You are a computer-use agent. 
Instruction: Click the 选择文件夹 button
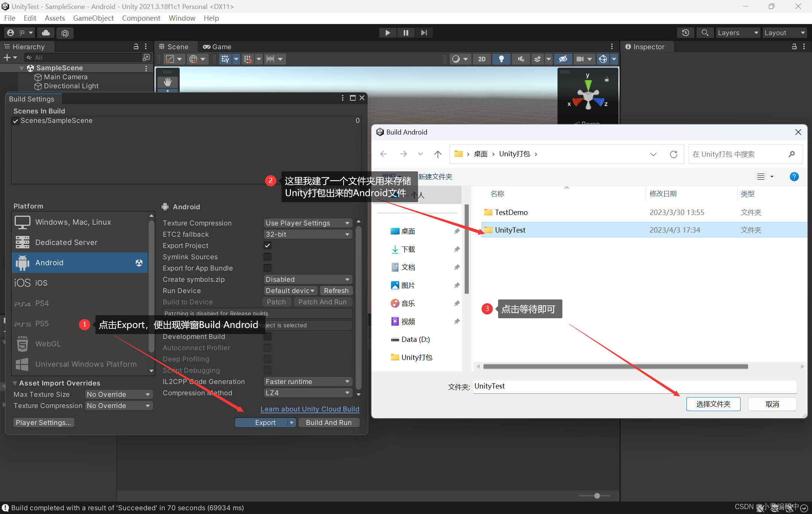click(713, 404)
